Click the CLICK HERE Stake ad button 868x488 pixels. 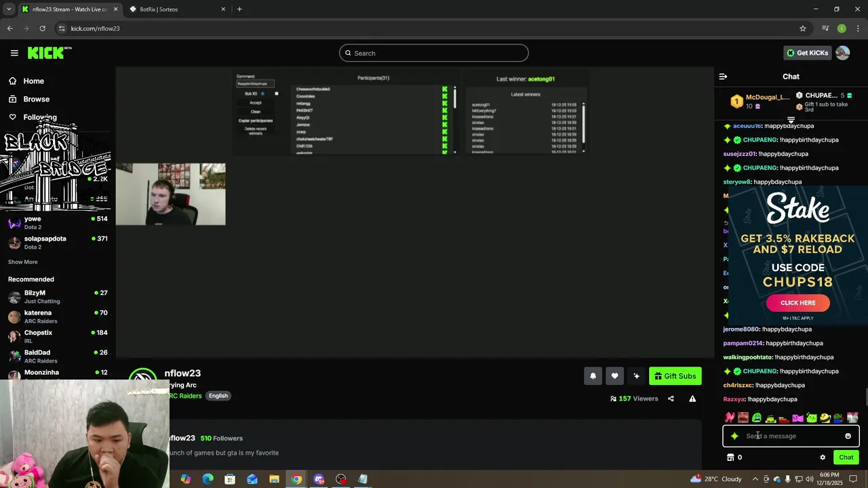pyautogui.click(x=797, y=303)
